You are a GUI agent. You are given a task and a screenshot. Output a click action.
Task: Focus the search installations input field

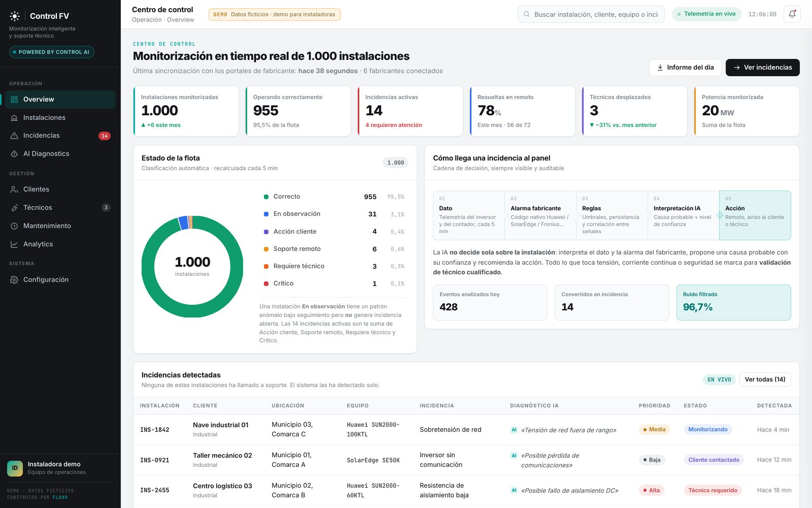click(591, 14)
